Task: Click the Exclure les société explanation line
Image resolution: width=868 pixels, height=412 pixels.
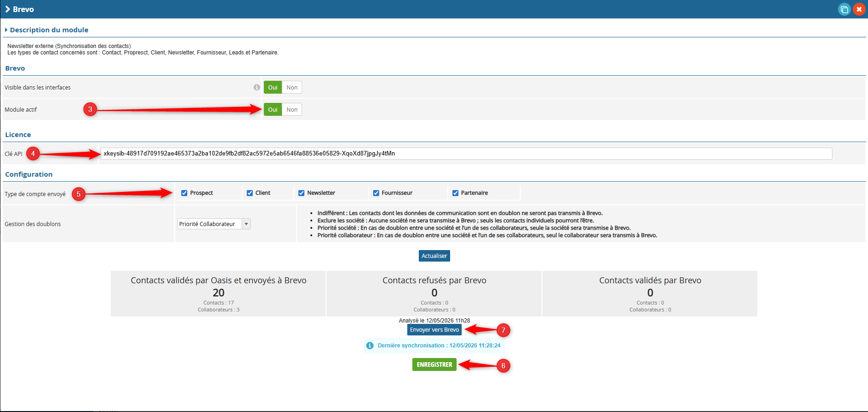Action: tap(456, 221)
